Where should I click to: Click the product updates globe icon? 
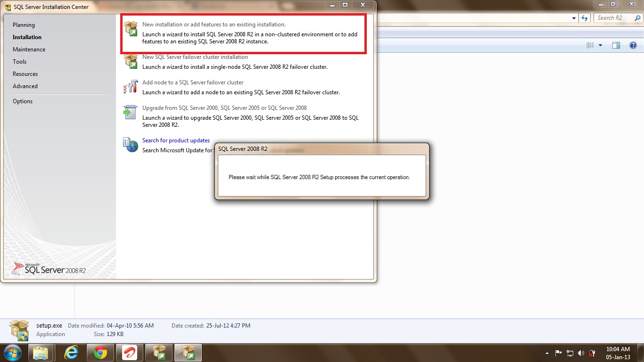[x=131, y=145]
